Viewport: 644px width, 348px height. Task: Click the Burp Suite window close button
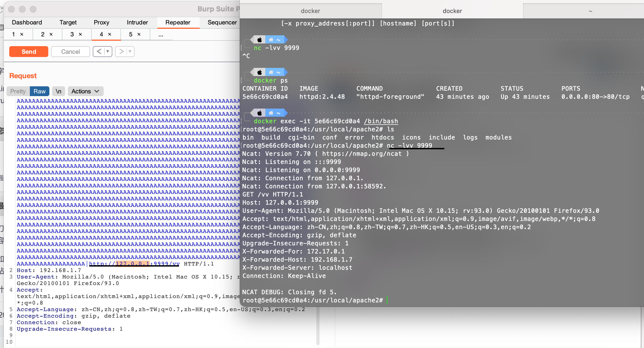[11, 9]
